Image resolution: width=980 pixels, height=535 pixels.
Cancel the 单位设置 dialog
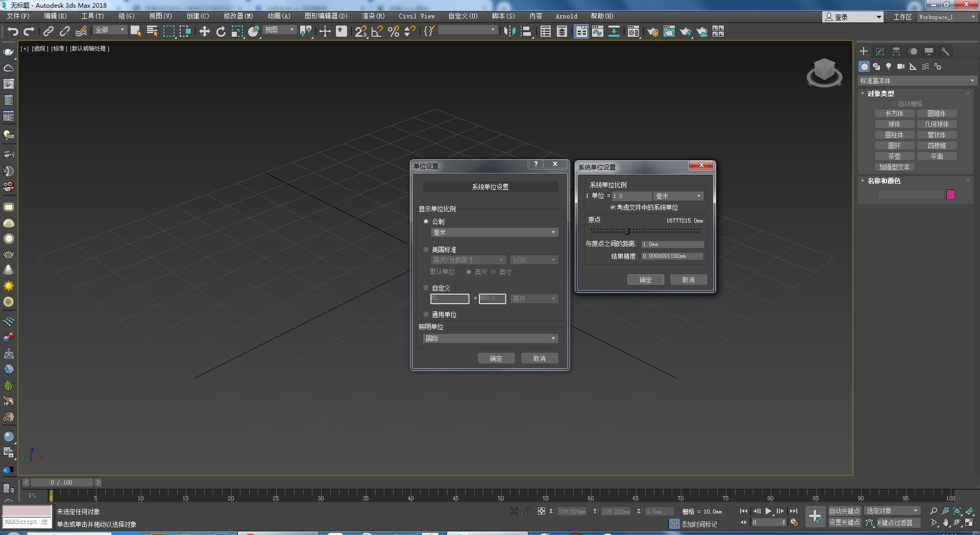click(540, 358)
